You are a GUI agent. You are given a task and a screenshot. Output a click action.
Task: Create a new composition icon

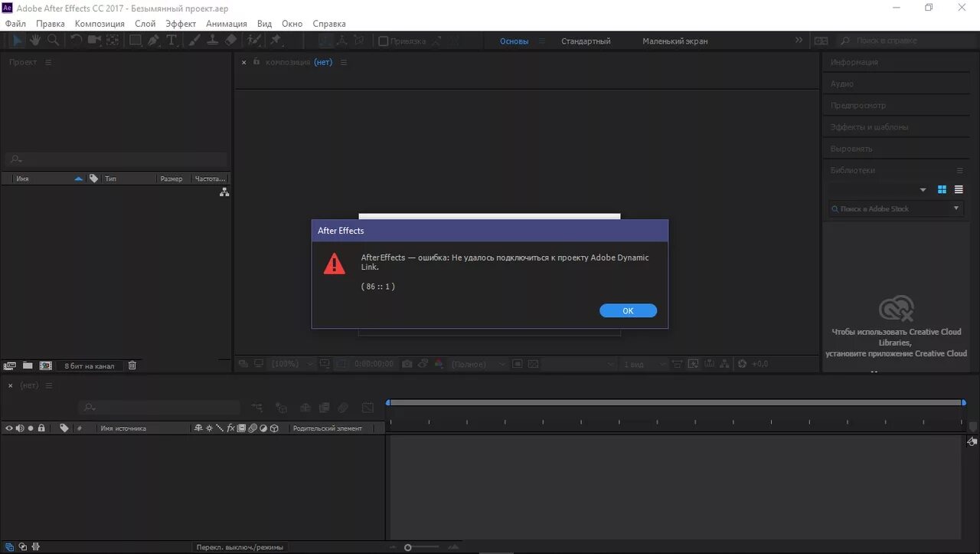click(x=46, y=366)
